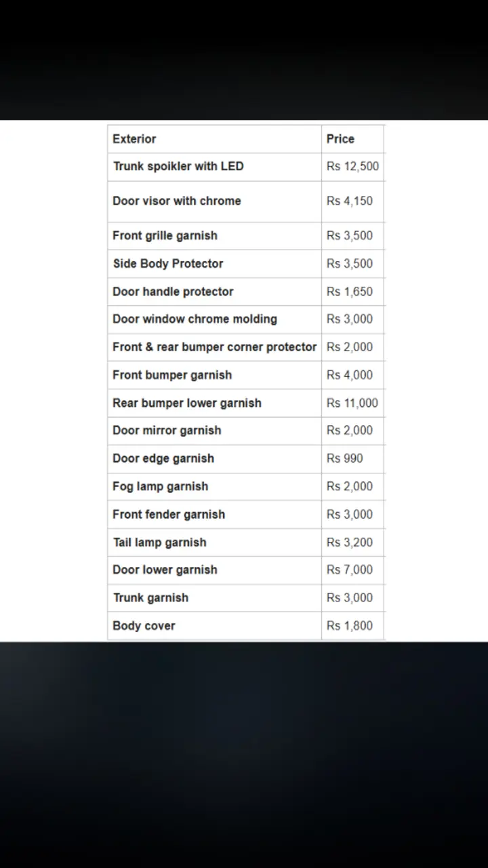
Task: Click the Side Body Protector item
Action: point(168,264)
